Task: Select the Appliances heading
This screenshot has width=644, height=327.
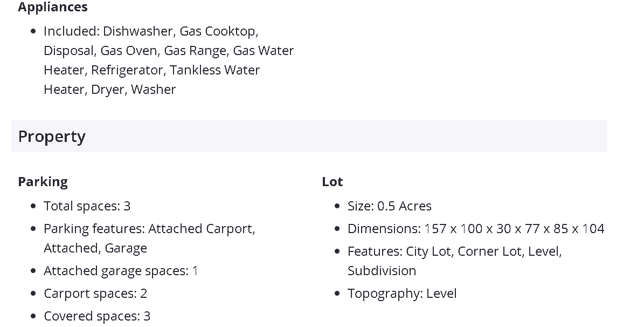Action: [53, 8]
